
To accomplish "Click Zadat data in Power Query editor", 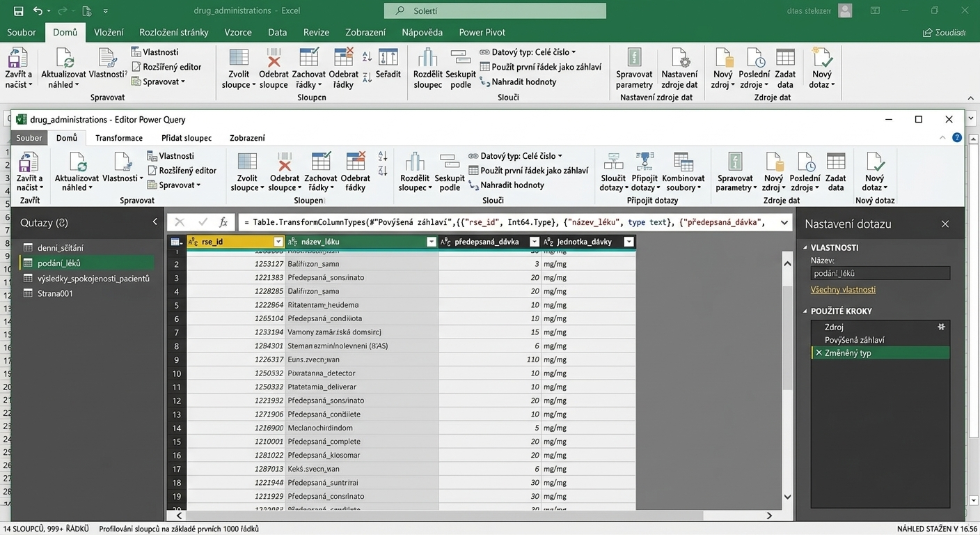I will (x=836, y=172).
